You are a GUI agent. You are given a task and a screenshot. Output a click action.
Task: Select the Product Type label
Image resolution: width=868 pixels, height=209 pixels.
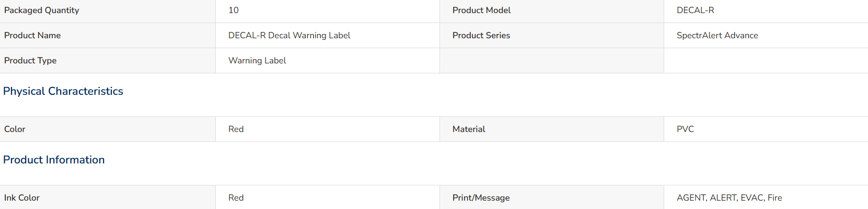point(30,60)
